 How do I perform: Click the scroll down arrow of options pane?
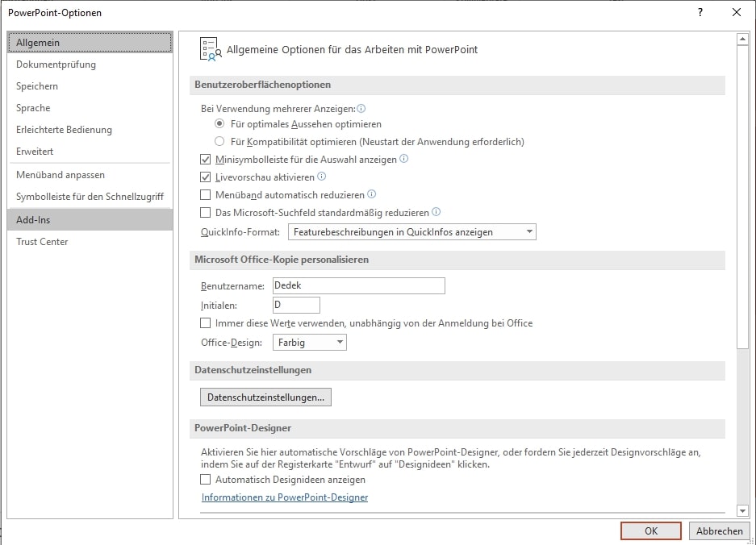click(742, 510)
